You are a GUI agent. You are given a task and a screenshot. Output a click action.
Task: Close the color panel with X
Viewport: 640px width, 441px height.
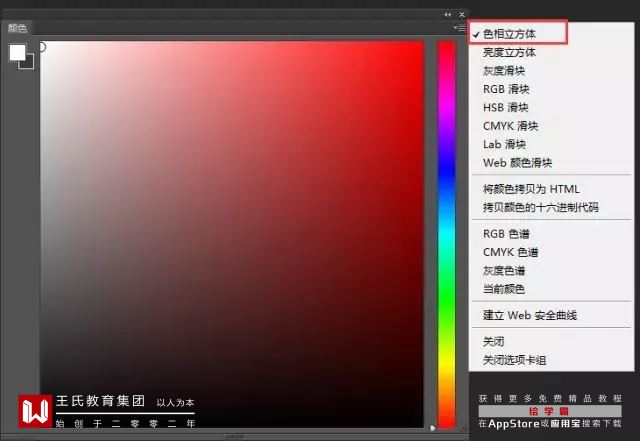coord(462,15)
